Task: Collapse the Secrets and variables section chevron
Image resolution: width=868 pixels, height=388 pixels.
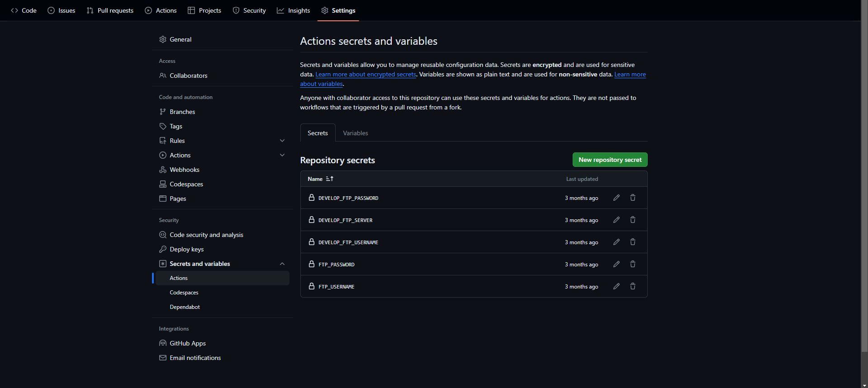Action: pos(282,264)
